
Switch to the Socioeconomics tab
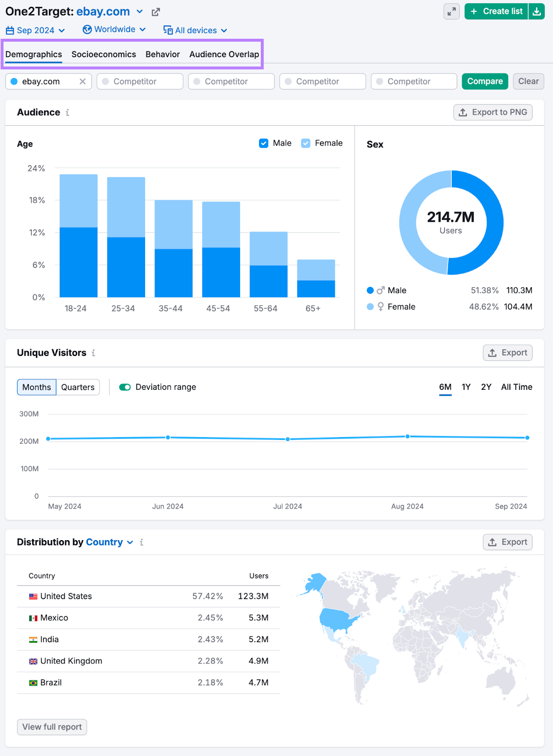[x=104, y=54]
